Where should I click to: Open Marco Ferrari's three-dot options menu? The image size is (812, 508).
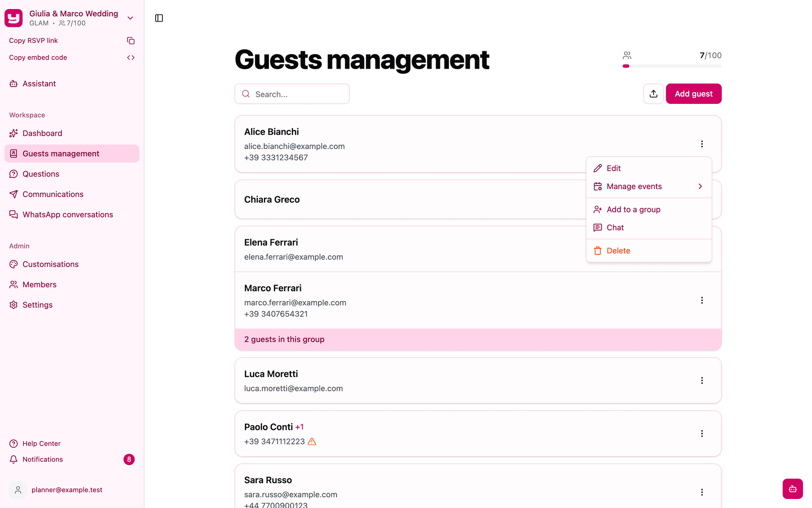point(702,300)
